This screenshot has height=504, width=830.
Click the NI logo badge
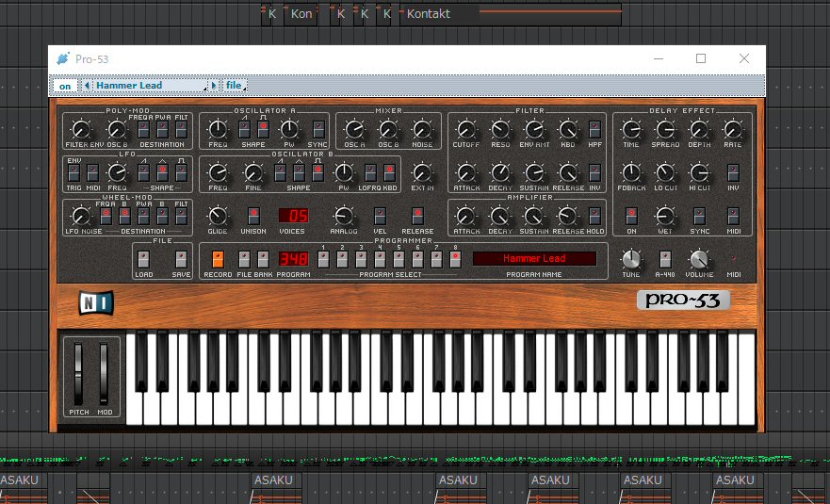click(x=96, y=302)
